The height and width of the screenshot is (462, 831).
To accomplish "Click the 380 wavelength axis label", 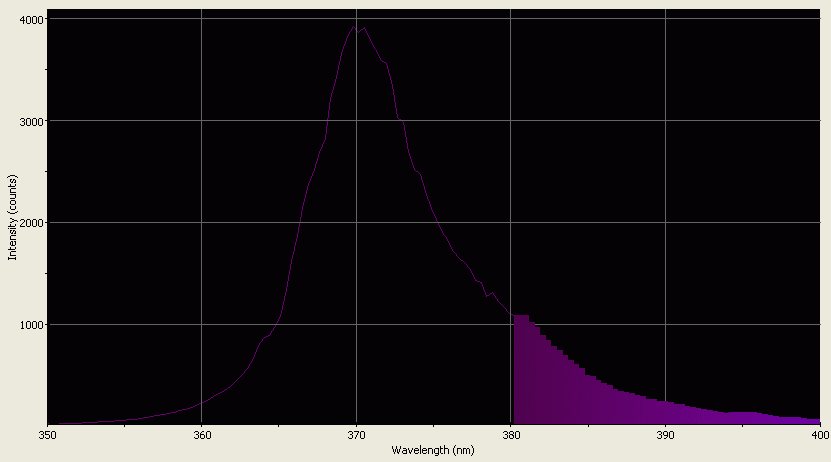I will [x=510, y=435].
